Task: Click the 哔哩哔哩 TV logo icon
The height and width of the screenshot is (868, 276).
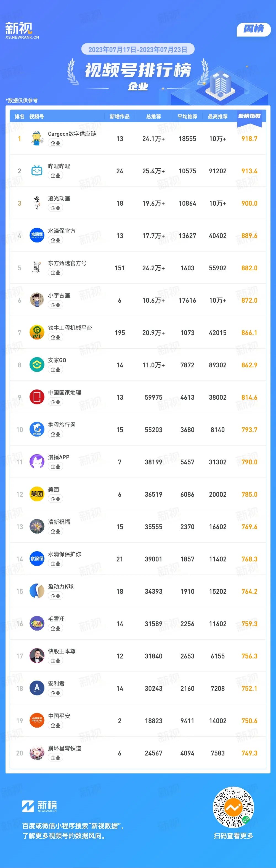Action: (x=37, y=171)
